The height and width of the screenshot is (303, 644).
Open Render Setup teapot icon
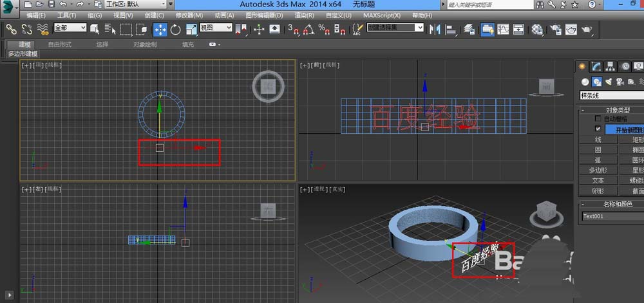pos(556,29)
